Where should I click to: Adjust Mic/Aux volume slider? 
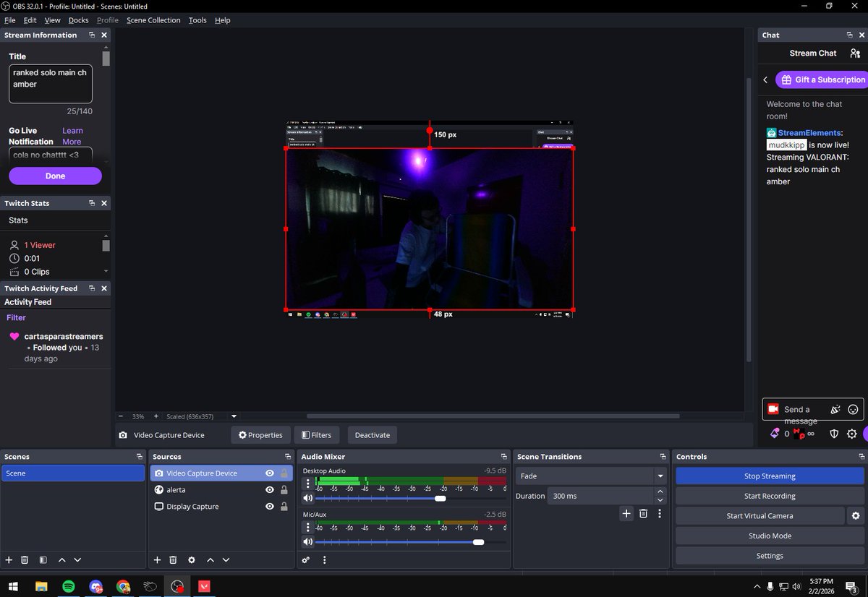click(x=410, y=541)
